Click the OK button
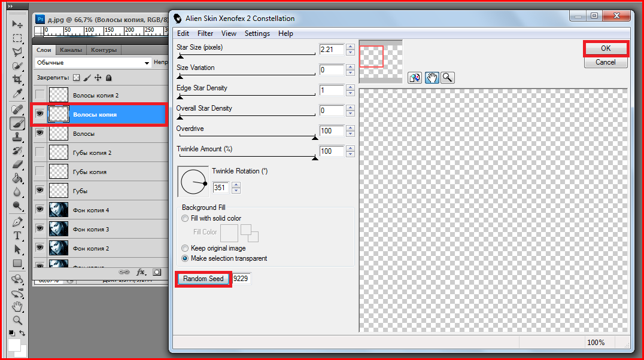 point(606,48)
